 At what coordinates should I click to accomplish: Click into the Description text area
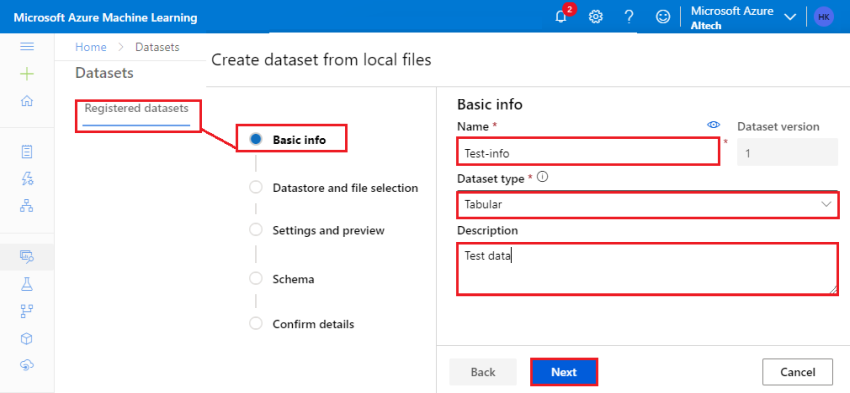(647, 269)
